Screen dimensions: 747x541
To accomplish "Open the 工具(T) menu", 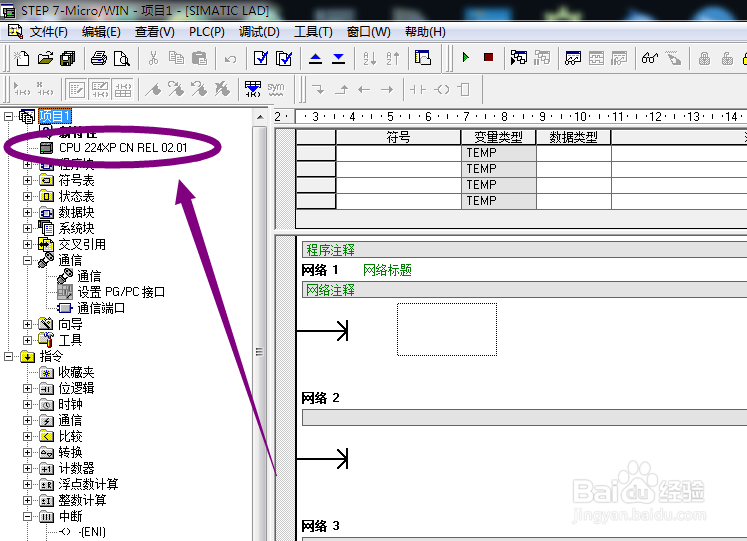I will tap(313, 32).
